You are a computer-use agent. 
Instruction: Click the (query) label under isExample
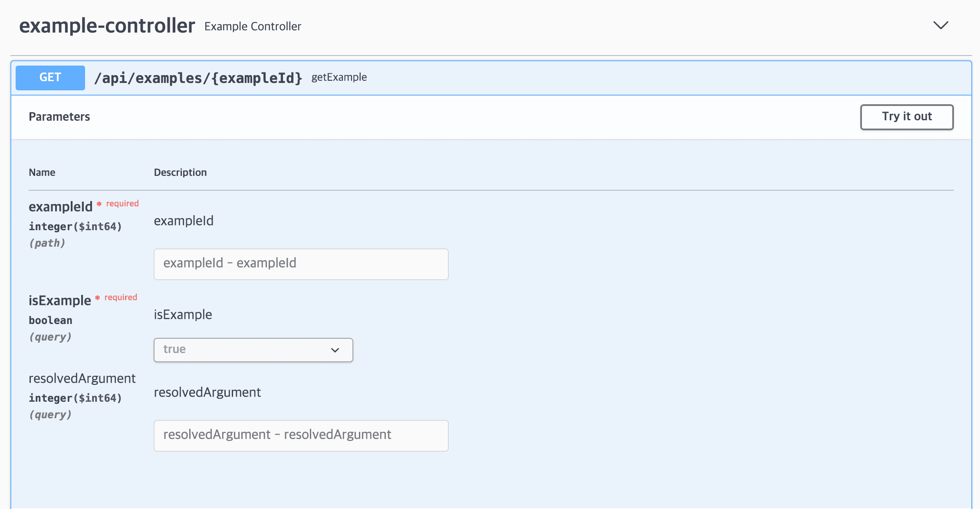50,337
